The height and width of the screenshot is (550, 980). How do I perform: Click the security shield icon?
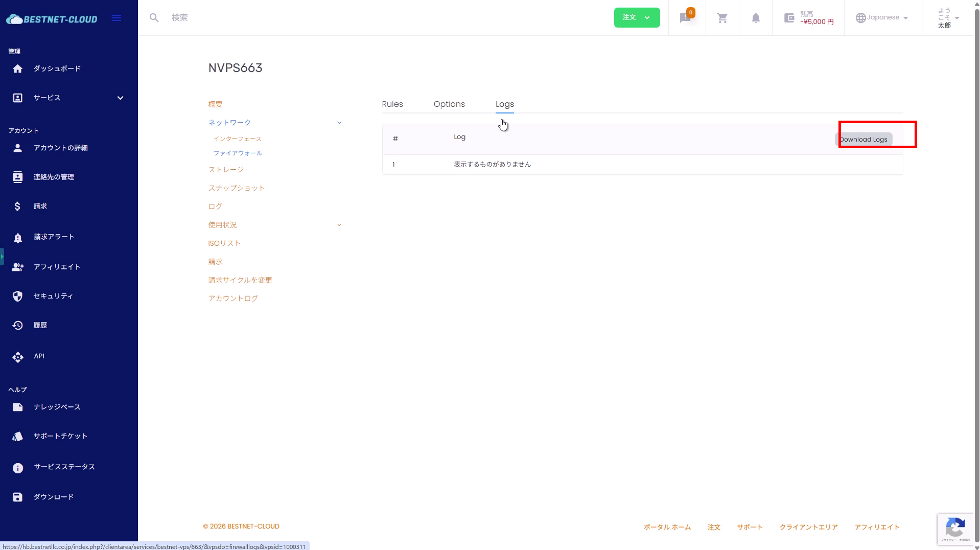tap(18, 296)
